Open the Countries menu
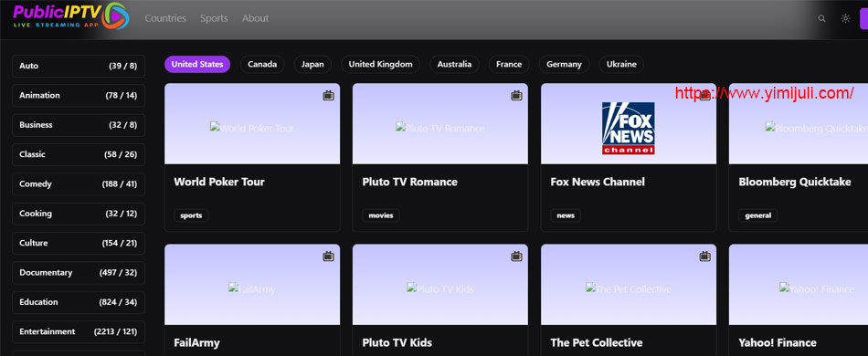Screen dimensions: 868x356 pos(165,18)
